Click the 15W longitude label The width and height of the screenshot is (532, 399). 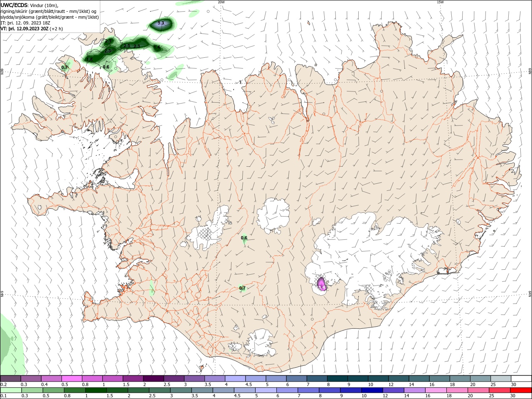440,2
